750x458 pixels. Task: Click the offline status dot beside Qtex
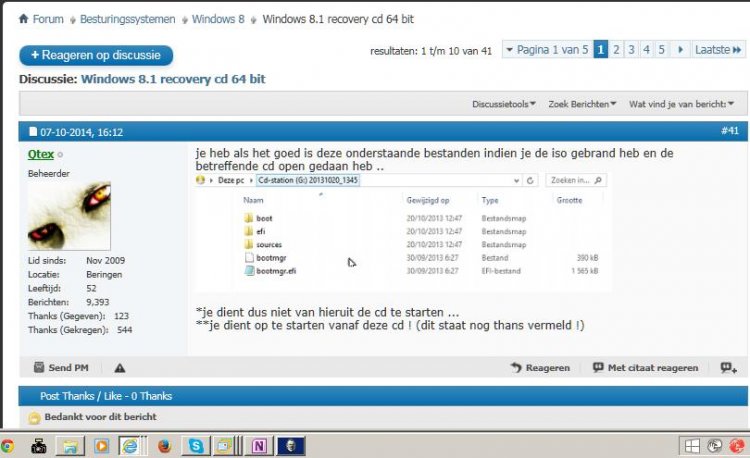tap(60, 155)
